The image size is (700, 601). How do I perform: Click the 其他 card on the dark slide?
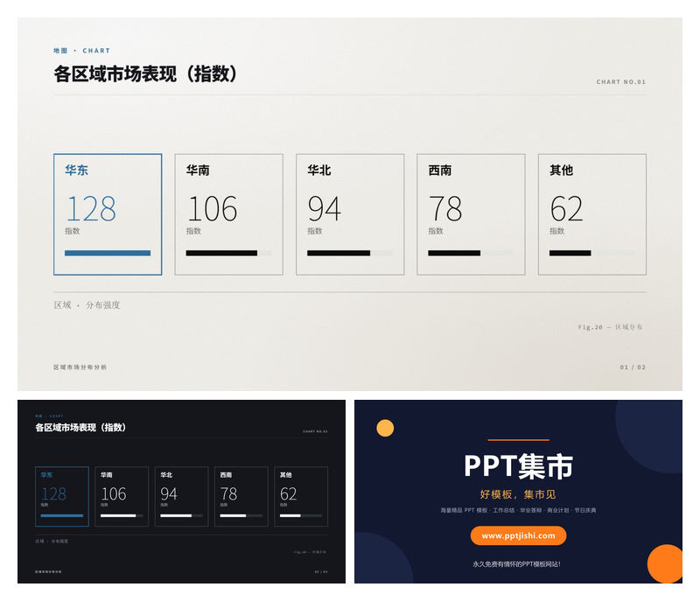coord(301,497)
